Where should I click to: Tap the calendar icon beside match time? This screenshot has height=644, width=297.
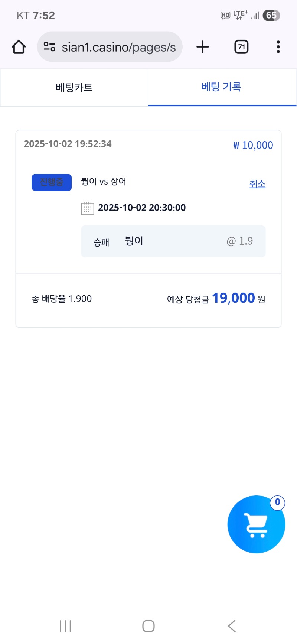[x=88, y=208]
